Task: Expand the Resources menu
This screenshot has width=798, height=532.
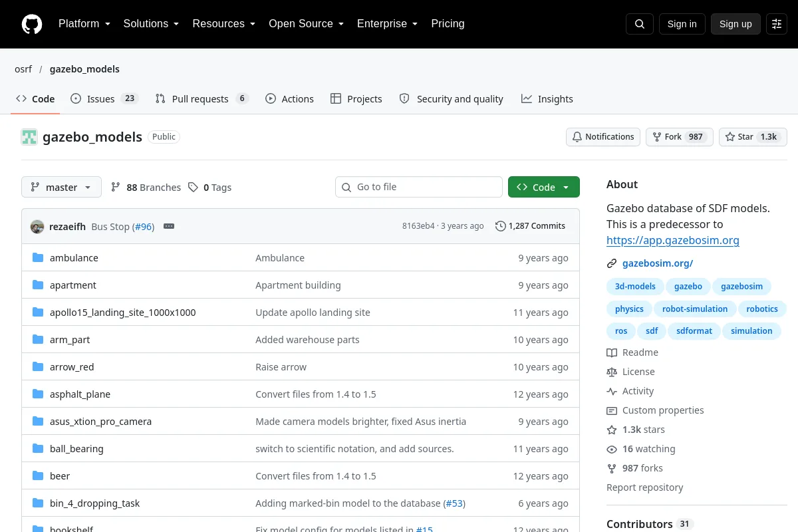Action: coord(224,24)
